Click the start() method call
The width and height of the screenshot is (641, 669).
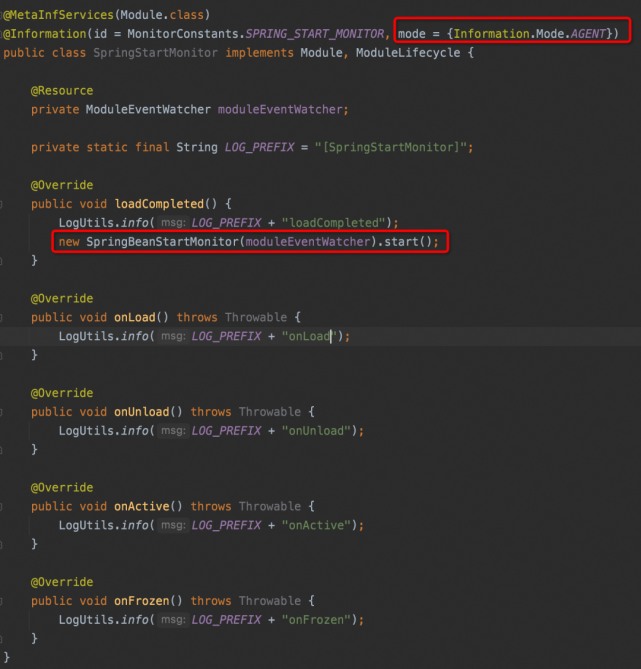[408, 242]
